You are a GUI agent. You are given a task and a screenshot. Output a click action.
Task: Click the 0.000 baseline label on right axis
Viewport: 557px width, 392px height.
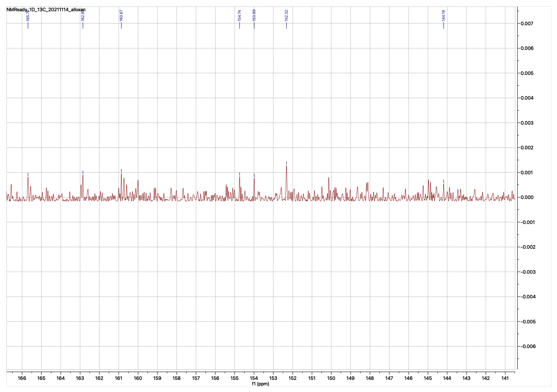pyautogui.click(x=527, y=197)
